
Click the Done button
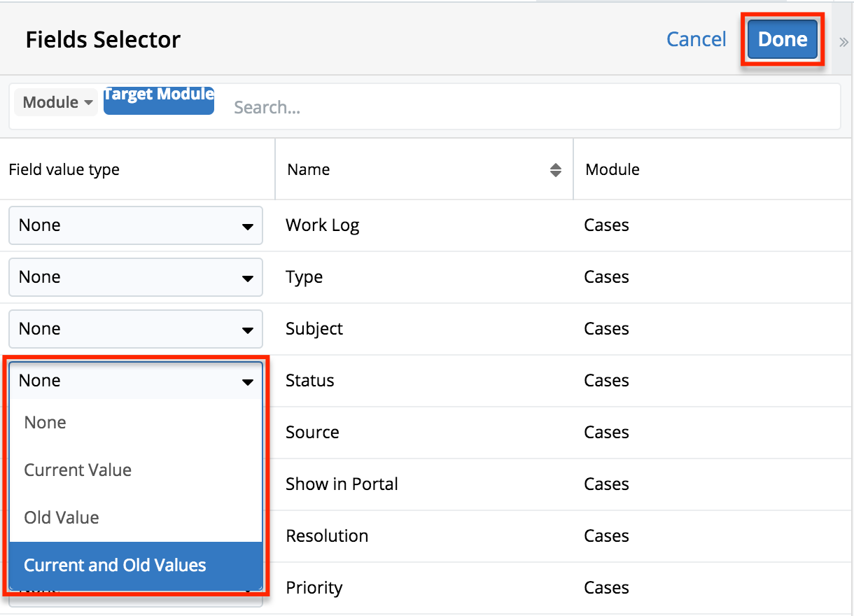[x=782, y=39]
